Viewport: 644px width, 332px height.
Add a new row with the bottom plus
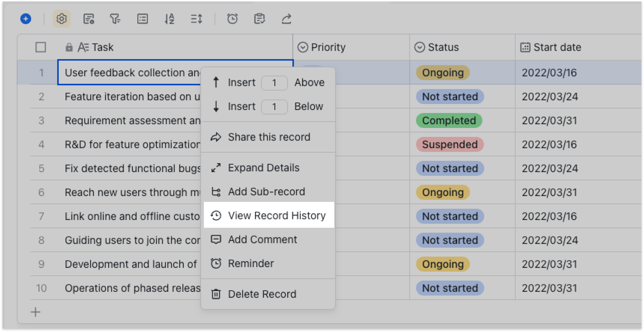[35, 312]
